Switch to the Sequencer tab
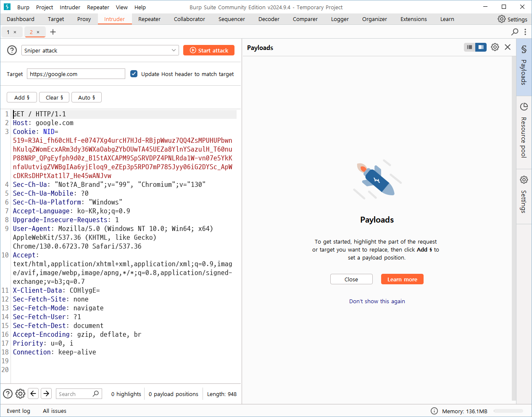Screen dimensions: 532x417 (x=232, y=19)
